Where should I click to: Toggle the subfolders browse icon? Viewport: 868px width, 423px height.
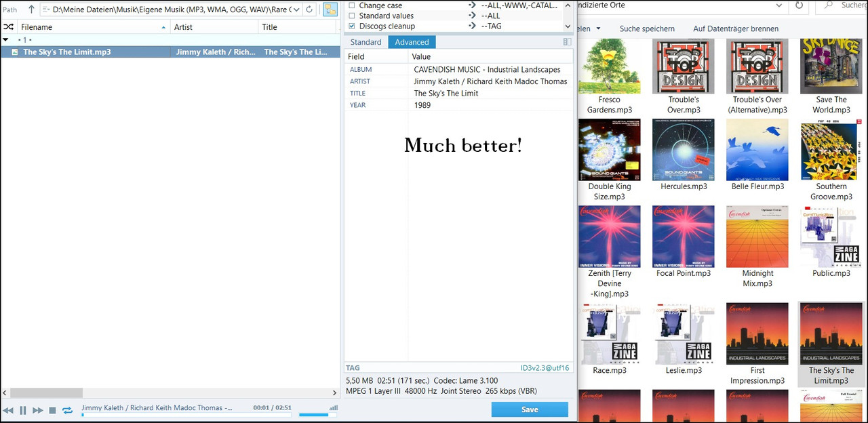330,9
